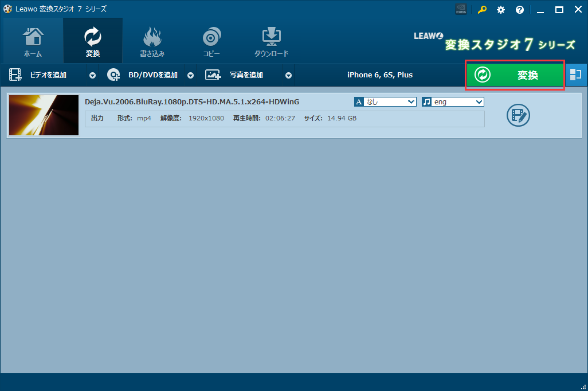The height and width of the screenshot is (391, 588).
Task: Select the 変換 convert tab
Action: 92,41
